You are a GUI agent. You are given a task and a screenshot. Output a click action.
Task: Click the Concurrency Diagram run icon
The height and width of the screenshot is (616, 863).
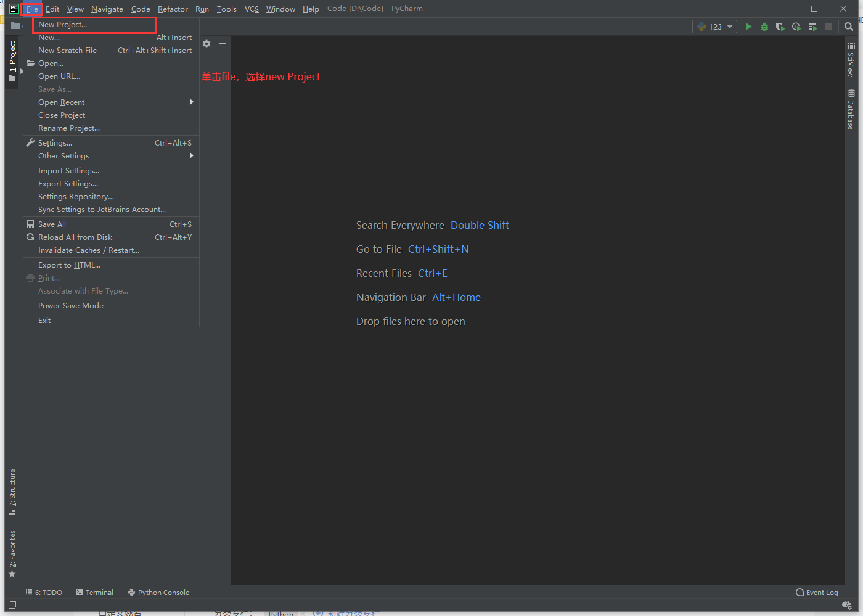[x=812, y=27]
